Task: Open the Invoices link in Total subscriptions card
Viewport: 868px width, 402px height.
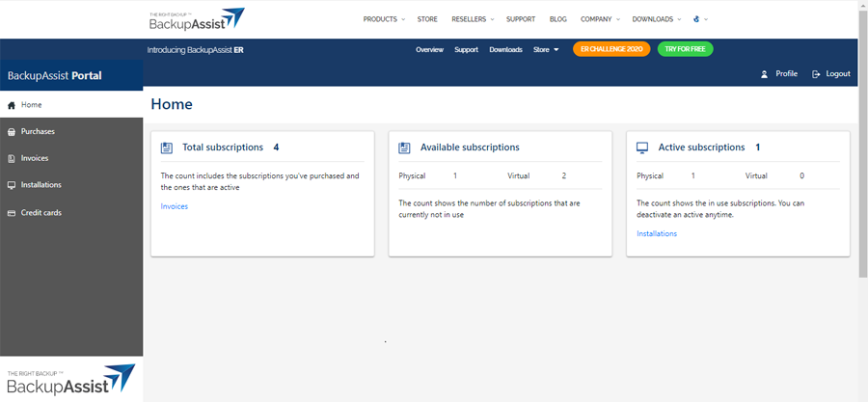Action: tap(175, 206)
